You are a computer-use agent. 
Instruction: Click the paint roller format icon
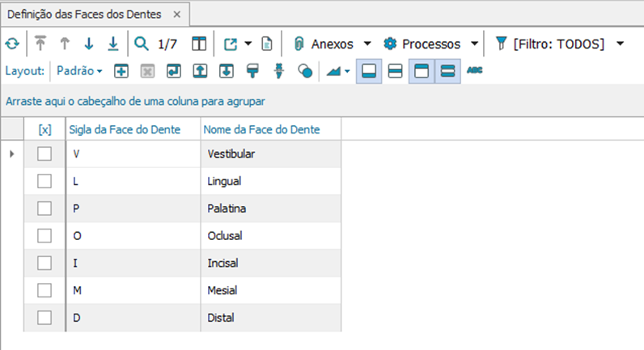pos(252,71)
